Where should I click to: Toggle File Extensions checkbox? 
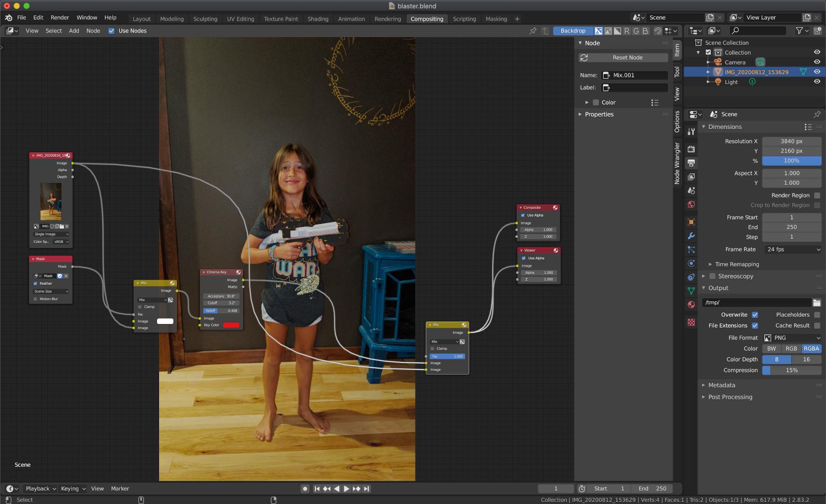(755, 326)
